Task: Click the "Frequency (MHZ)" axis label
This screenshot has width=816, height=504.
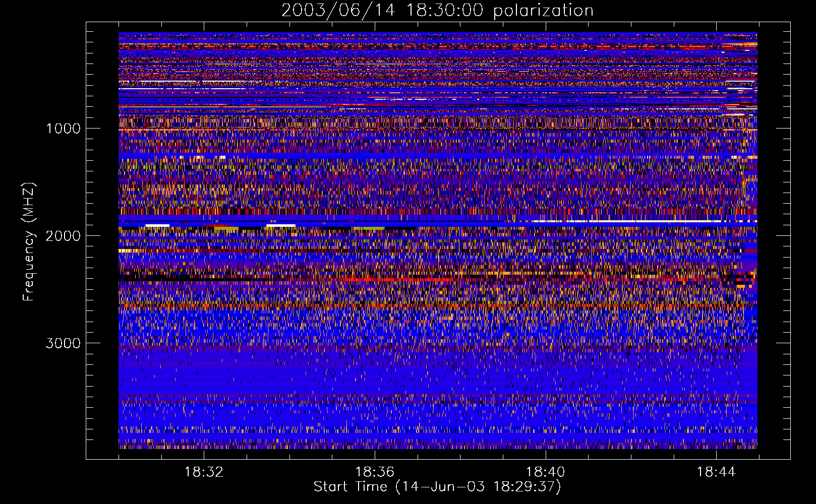Action: tap(29, 242)
